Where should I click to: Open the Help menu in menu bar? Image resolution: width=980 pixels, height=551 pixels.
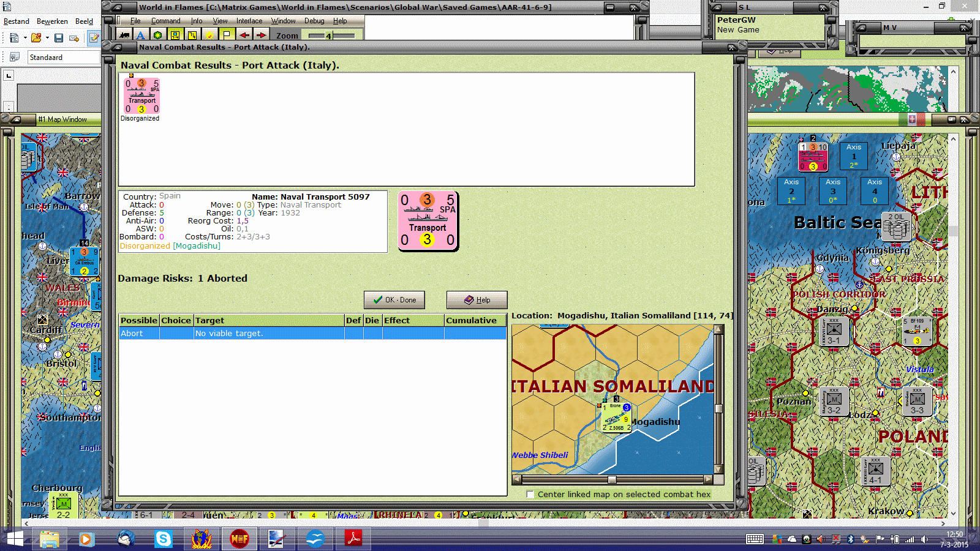(340, 21)
